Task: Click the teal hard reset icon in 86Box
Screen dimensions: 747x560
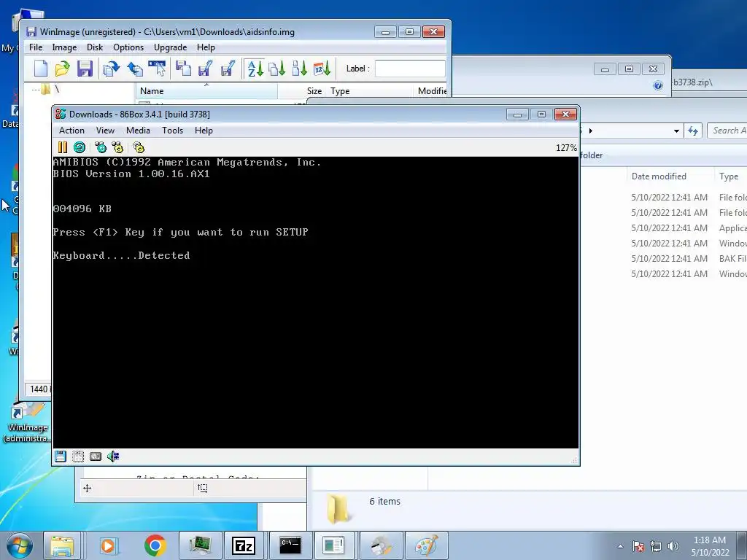Action: tap(80, 147)
